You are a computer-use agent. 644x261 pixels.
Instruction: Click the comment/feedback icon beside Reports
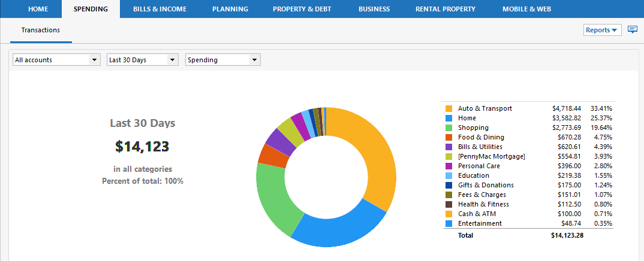[632, 30]
